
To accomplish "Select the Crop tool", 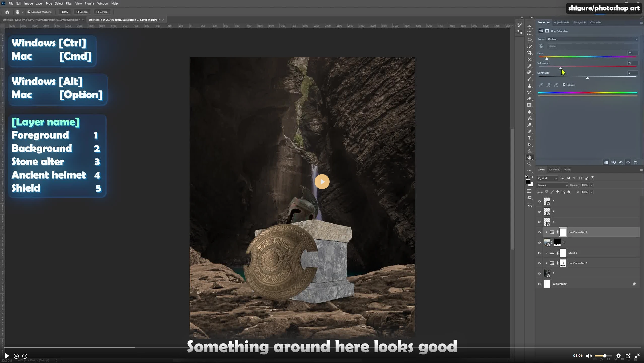I will point(529,53).
